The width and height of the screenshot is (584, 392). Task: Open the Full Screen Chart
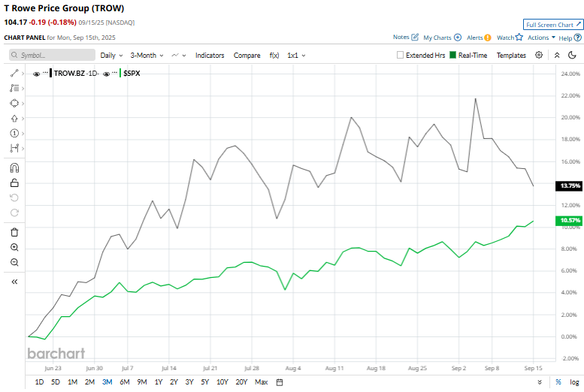(x=552, y=25)
